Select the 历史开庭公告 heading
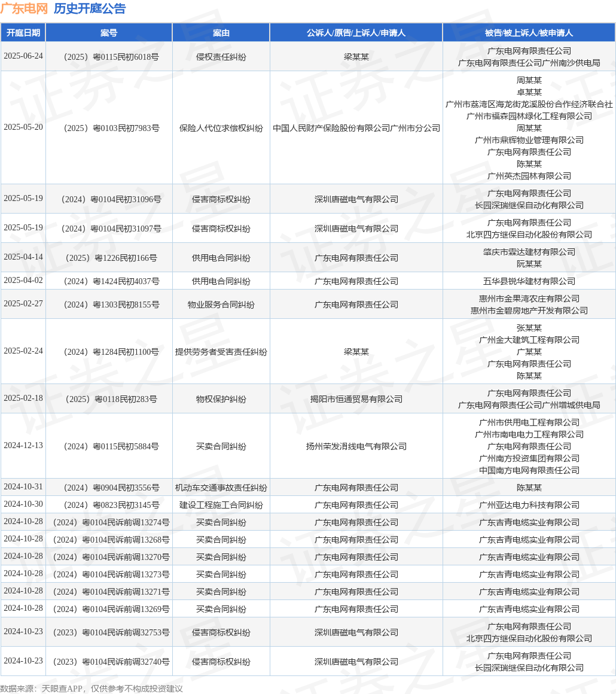This screenshot has width=616, height=694. pos(90,9)
